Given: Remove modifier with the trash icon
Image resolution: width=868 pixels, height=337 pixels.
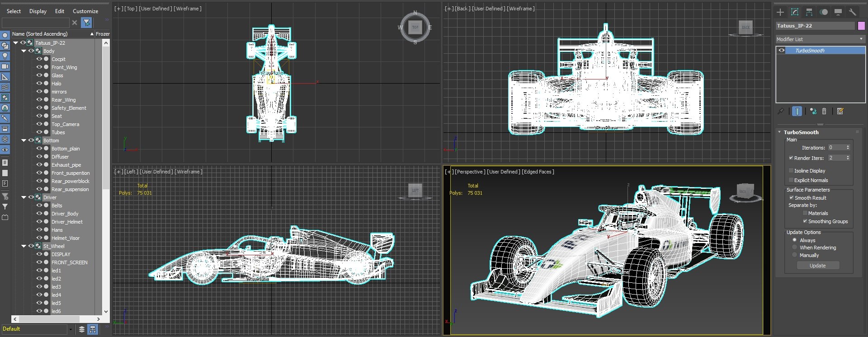Looking at the screenshot, I should coord(824,111).
